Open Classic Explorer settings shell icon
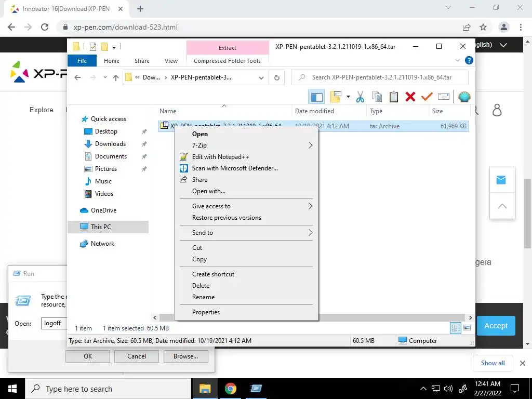Image resolution: width=532 pixels, height=399 pixels. pyautogui.click(x=464, y=97)
